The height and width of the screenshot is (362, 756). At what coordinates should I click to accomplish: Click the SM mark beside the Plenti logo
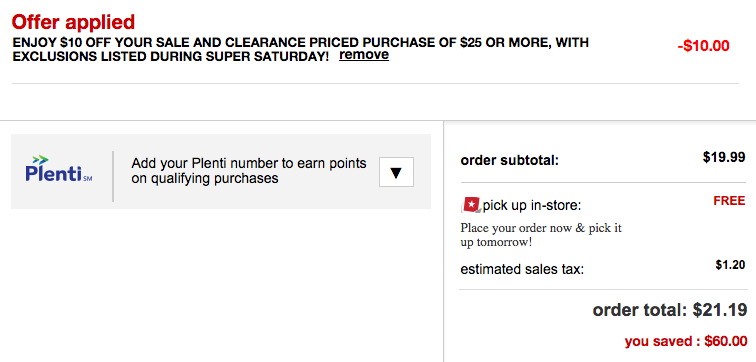pyautogui.click(x=88, y=179)
